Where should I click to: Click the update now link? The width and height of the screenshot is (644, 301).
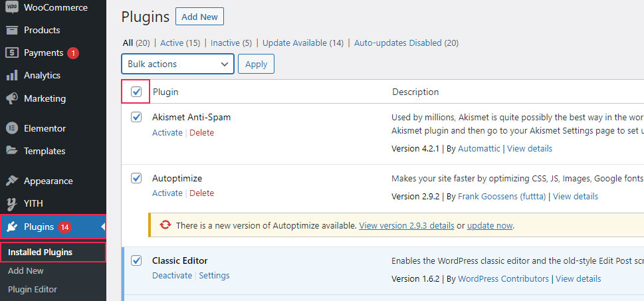(490, 225)
